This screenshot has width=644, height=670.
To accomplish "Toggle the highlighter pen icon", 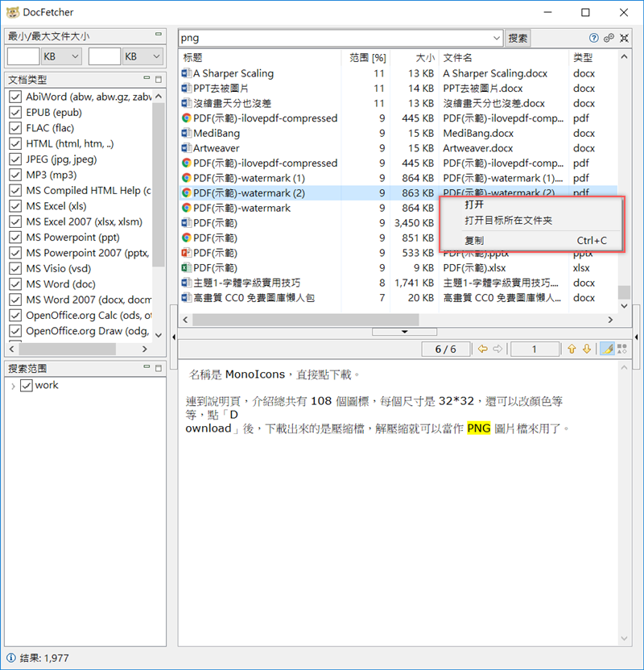I will point(607,349).
